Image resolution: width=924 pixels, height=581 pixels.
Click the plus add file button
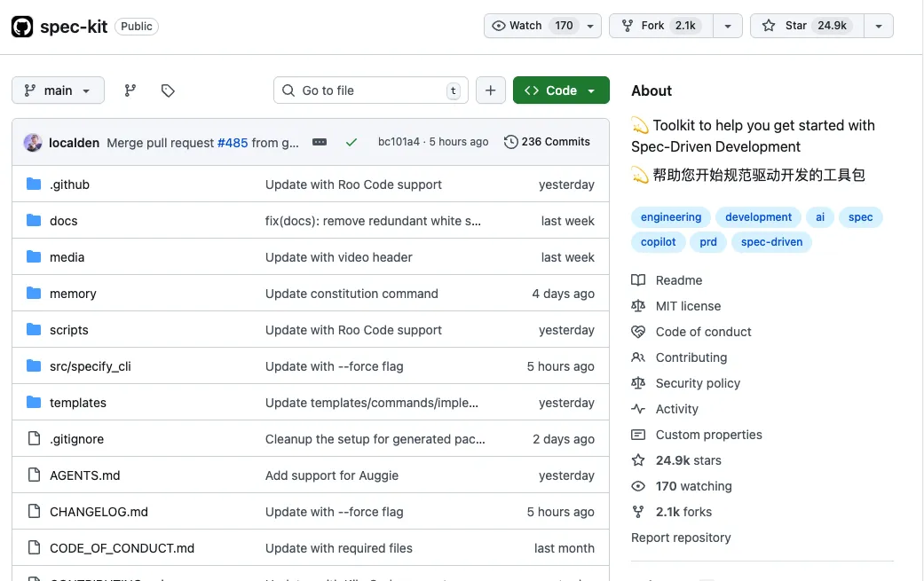[x=491, y=90]
